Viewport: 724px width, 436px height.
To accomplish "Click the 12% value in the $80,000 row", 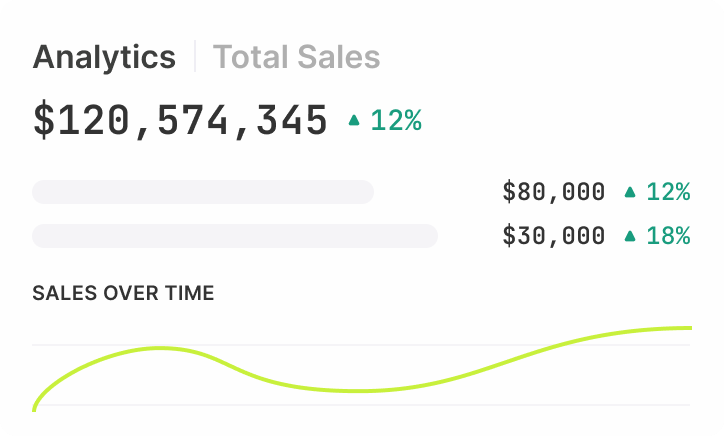I will pos(668,192).
